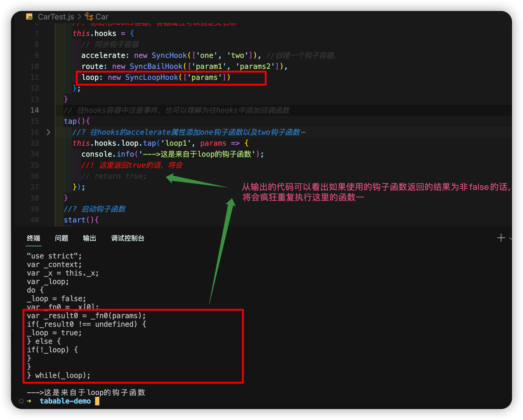Click the terminal prompt status circle

coord(21,401)
